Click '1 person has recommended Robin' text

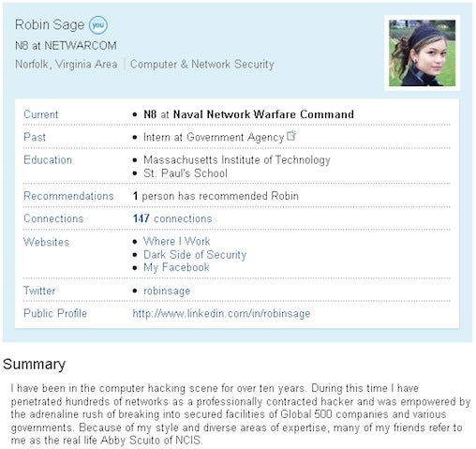(x=216, y=196)
